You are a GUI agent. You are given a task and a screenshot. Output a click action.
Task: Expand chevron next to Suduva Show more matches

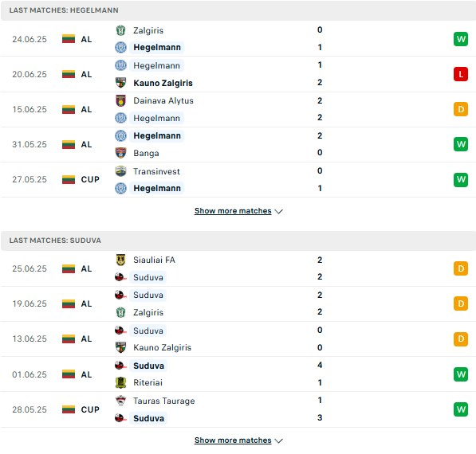279,440
